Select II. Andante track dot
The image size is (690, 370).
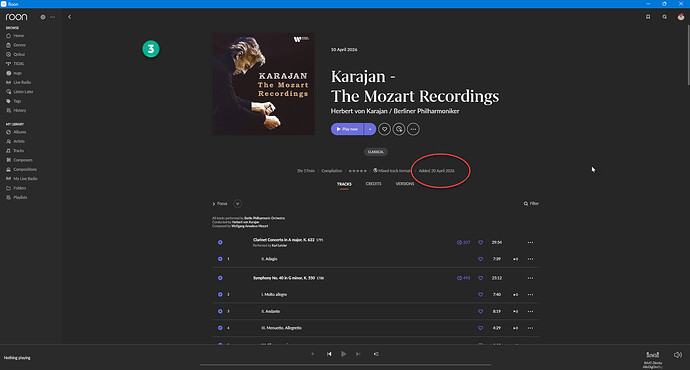point(220,311)
